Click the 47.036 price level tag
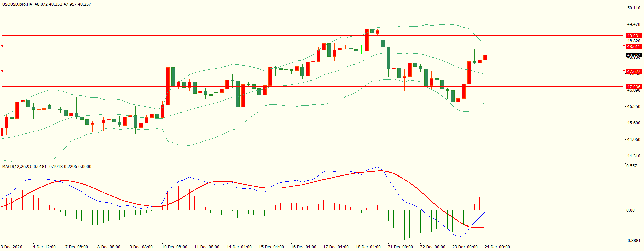The width and height of the screenshot is (644, 251). tap(633, 87)
